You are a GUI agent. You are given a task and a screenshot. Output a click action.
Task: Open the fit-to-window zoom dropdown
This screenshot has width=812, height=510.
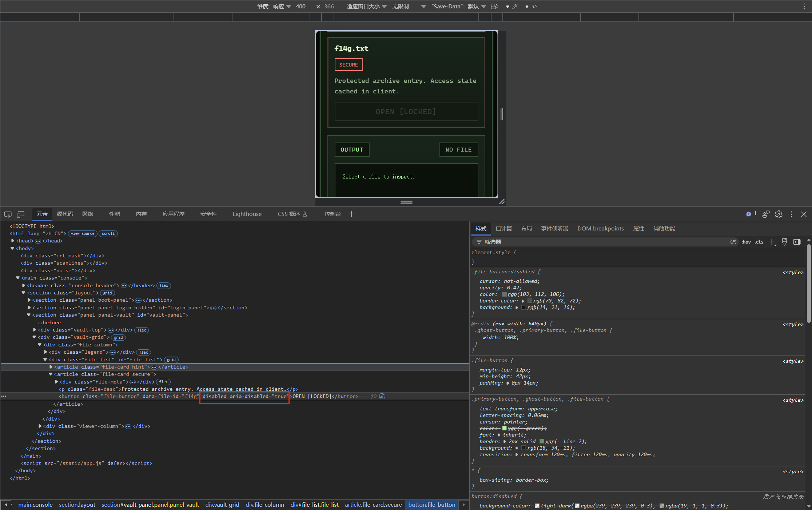pos(366,6)
